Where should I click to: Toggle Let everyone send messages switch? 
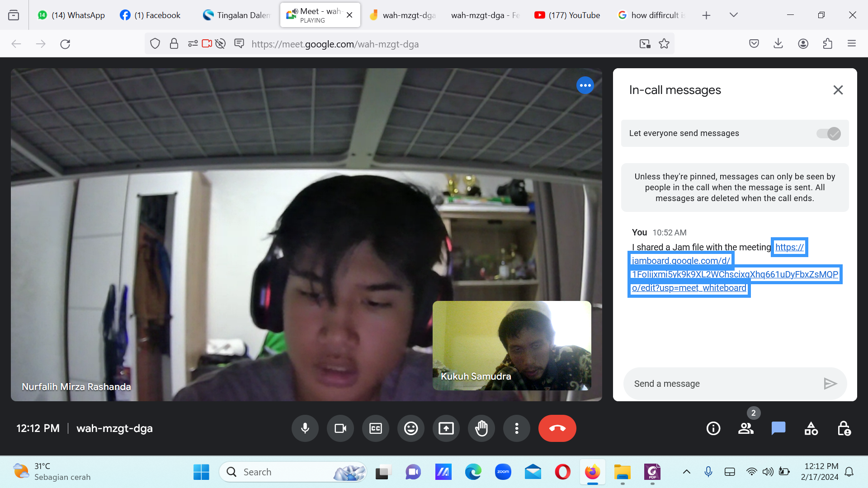[x=828, y=134]
